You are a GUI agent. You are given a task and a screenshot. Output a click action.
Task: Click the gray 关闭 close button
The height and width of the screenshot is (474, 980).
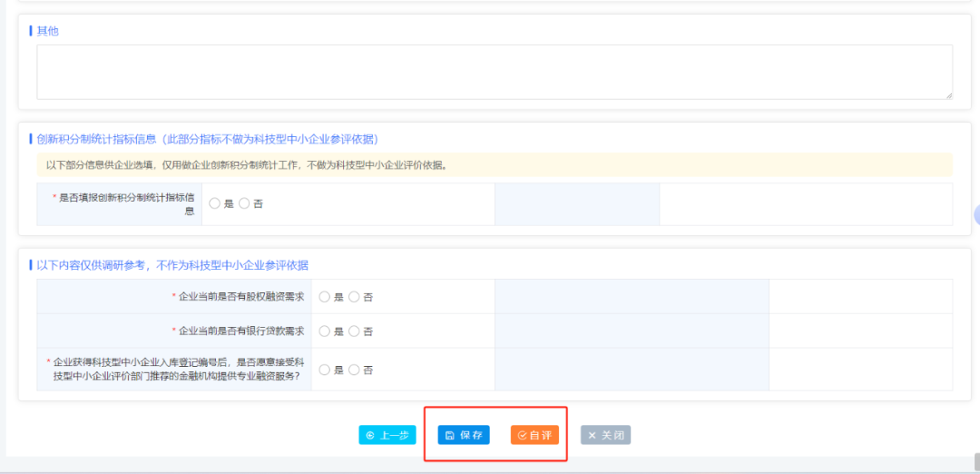coord(605,435)
